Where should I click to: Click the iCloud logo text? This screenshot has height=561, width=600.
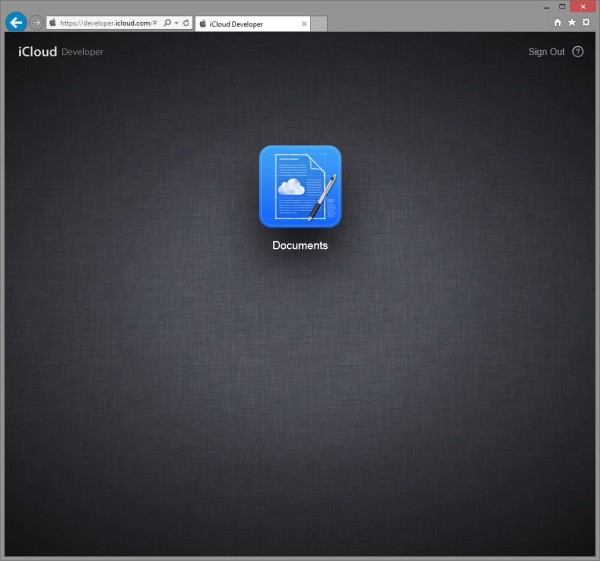click(38, 52)
